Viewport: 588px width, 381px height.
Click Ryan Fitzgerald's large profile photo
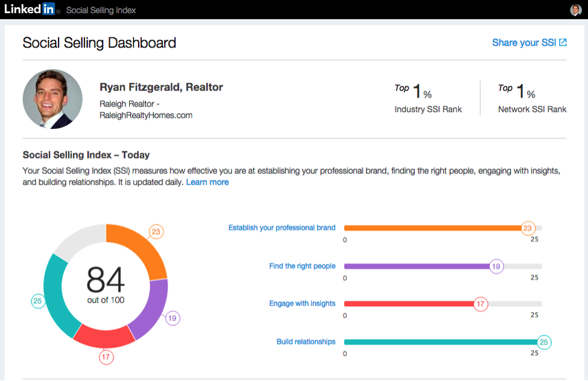tap(52, 99)
